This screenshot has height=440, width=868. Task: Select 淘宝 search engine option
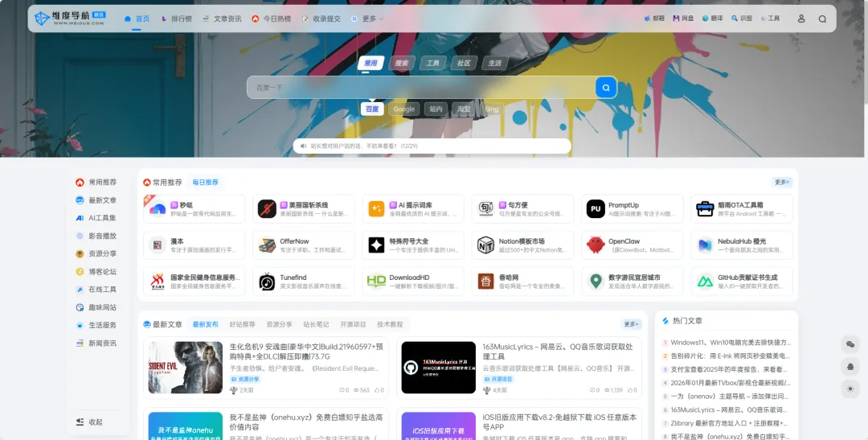coord(464,109)
